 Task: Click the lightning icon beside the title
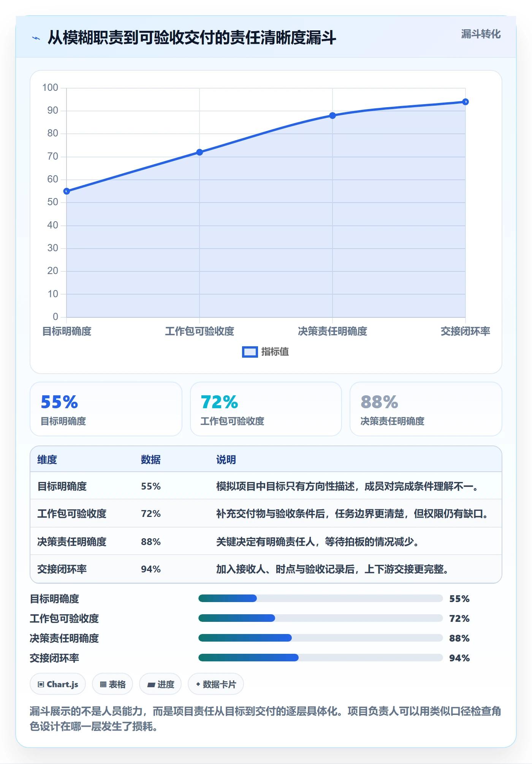click(36, 38)
